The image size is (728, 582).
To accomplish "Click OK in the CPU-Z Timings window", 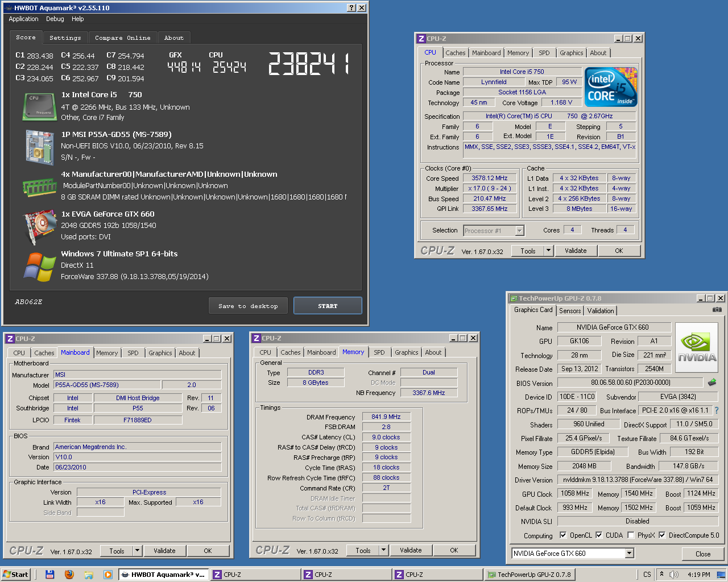I will (454, 550).
